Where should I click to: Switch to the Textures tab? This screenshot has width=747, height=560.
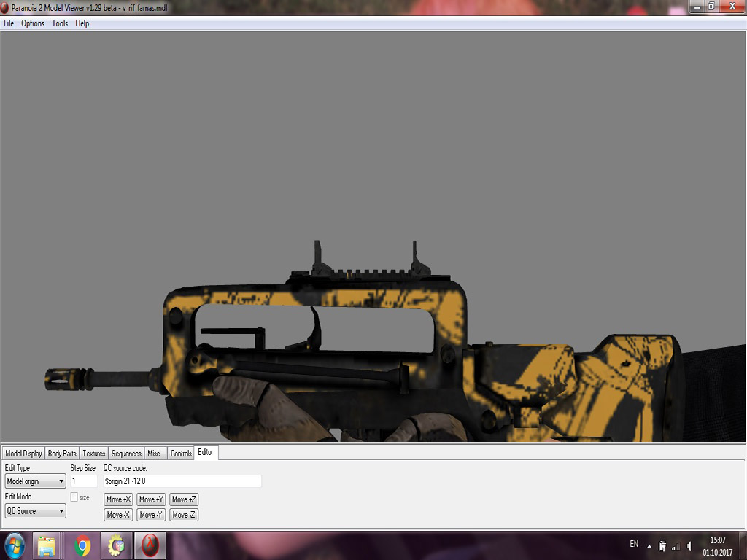tap(93, 454)
